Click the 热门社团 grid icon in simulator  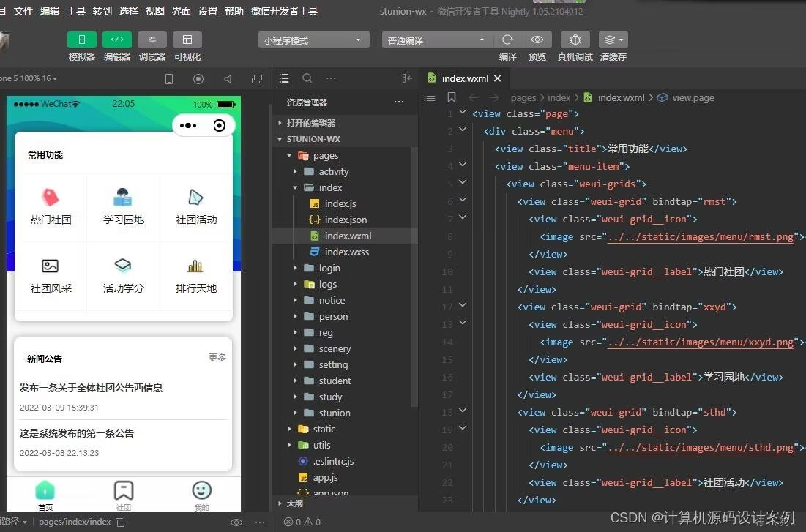point(51,198)
